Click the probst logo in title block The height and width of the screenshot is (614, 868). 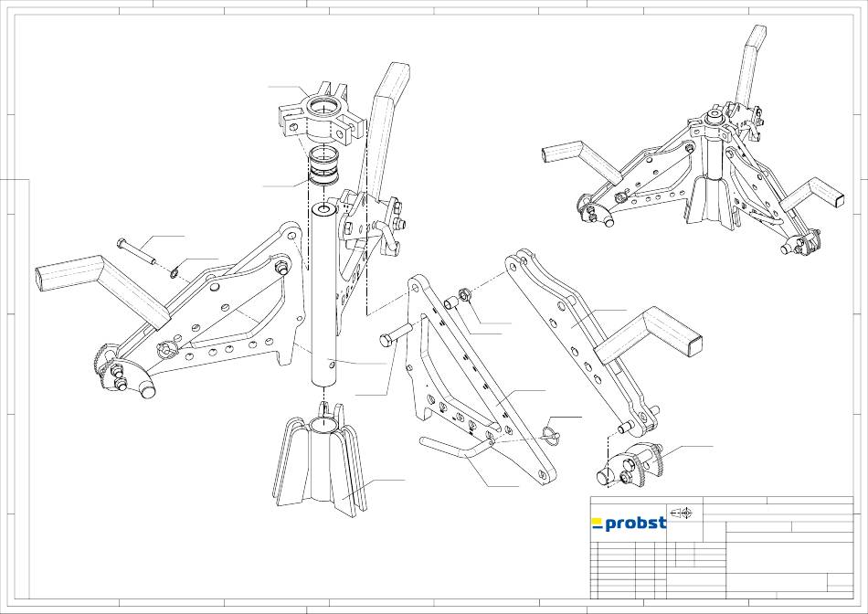(629, 524)
